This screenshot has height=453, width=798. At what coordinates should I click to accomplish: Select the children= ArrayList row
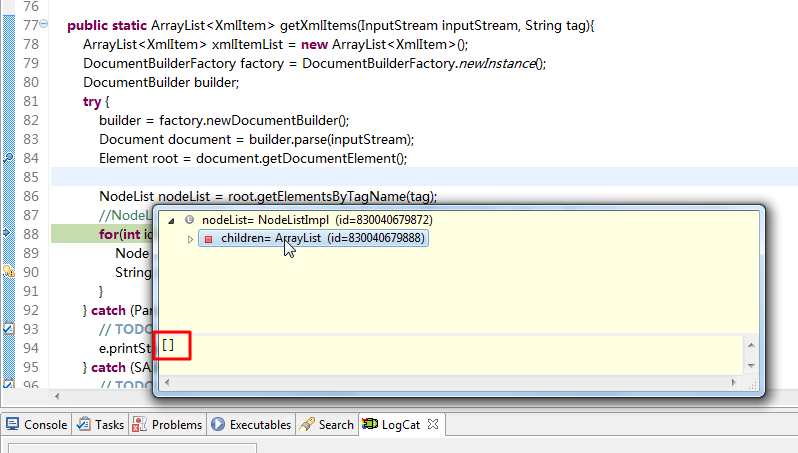click(314, 238)
